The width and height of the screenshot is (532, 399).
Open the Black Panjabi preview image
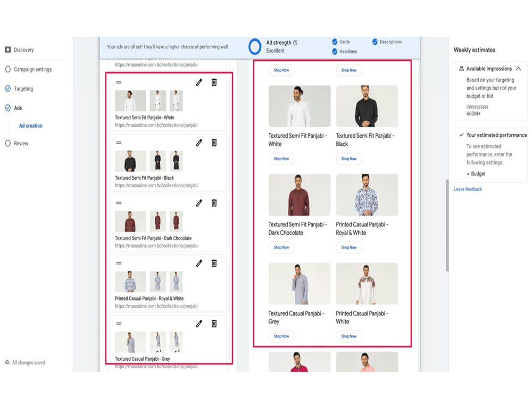pos(367,106)
